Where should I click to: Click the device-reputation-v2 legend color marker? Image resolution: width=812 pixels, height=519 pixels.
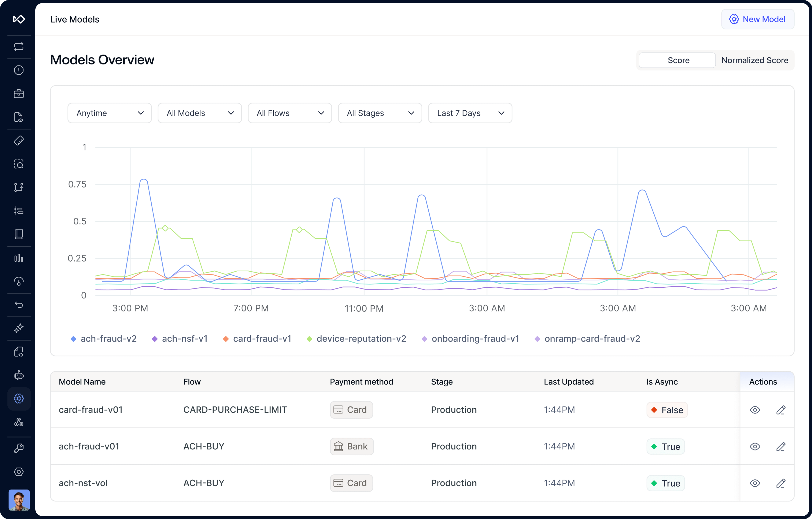pyautogui.click(x=309, y=339)
